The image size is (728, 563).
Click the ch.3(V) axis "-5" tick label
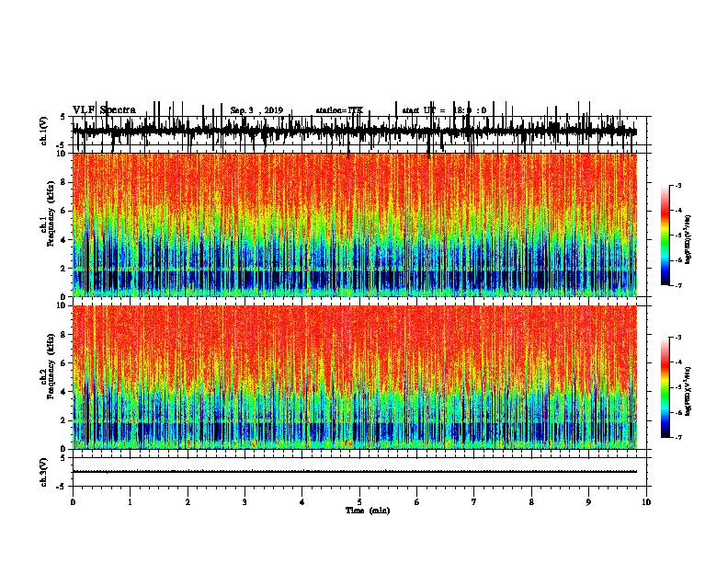(63, 487)
